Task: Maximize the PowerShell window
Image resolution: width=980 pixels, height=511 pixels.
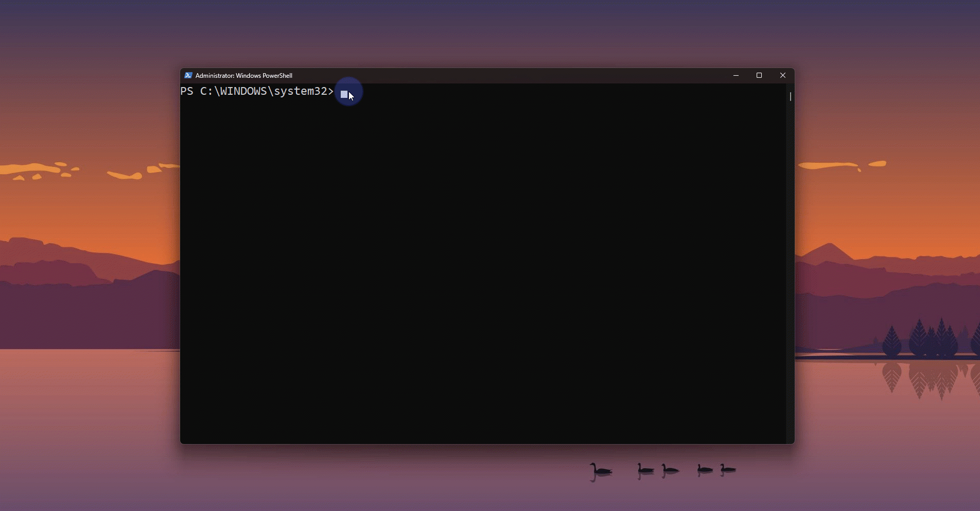Action: tap(759, 75)
